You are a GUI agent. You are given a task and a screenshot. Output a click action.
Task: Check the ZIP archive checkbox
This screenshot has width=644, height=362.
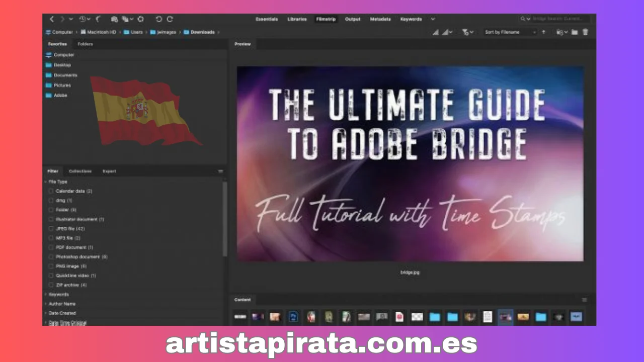51,285
